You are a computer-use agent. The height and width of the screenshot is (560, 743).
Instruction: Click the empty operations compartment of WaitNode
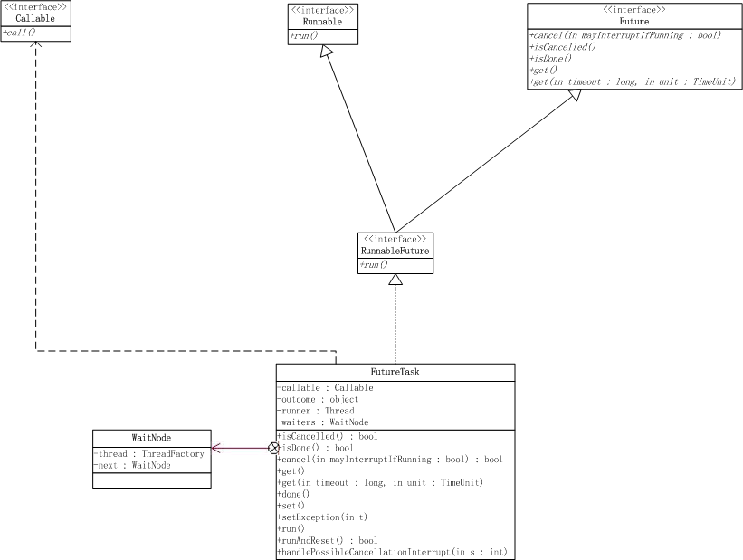(152, 480)
